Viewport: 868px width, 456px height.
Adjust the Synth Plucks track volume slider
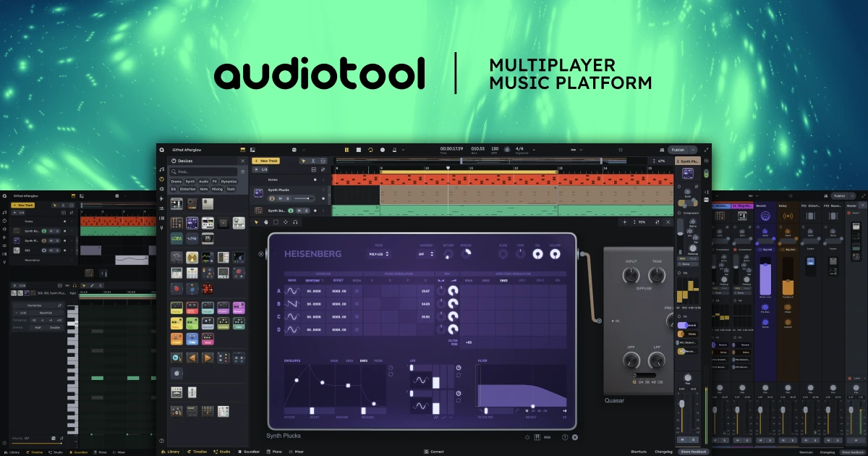(x=302, y=198)
